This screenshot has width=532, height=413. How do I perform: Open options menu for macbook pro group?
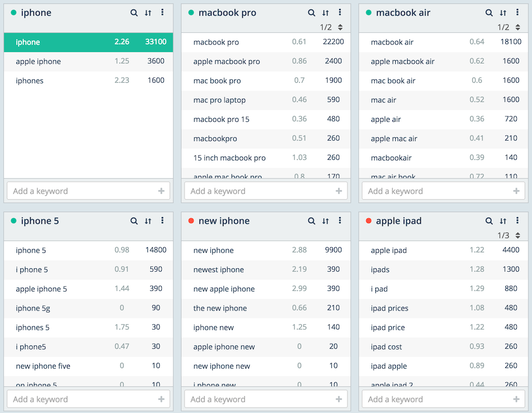340,12
